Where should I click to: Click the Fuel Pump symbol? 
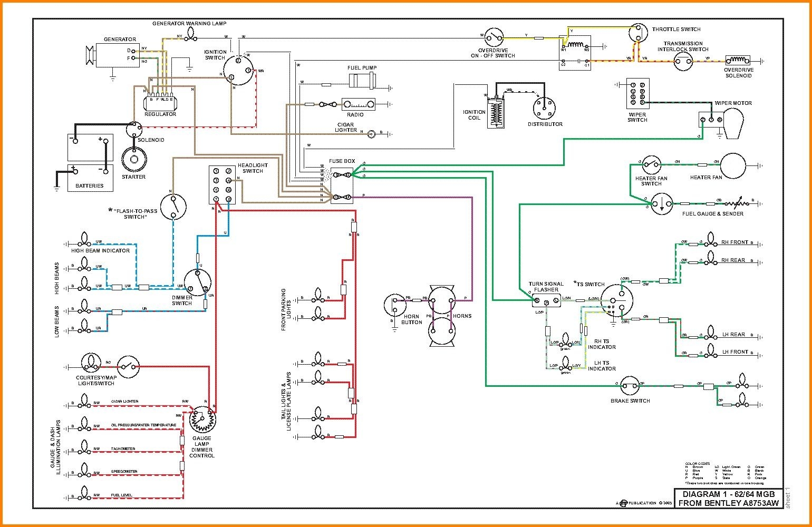362,80
